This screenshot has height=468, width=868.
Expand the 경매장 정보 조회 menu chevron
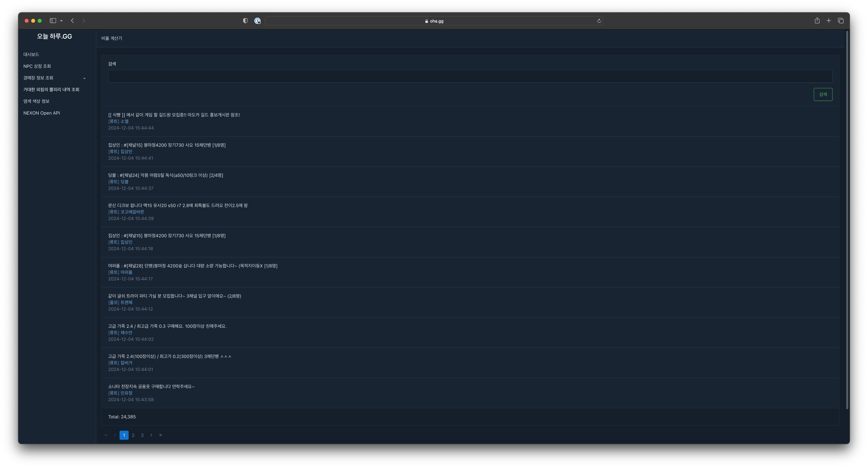coord(84,78)
